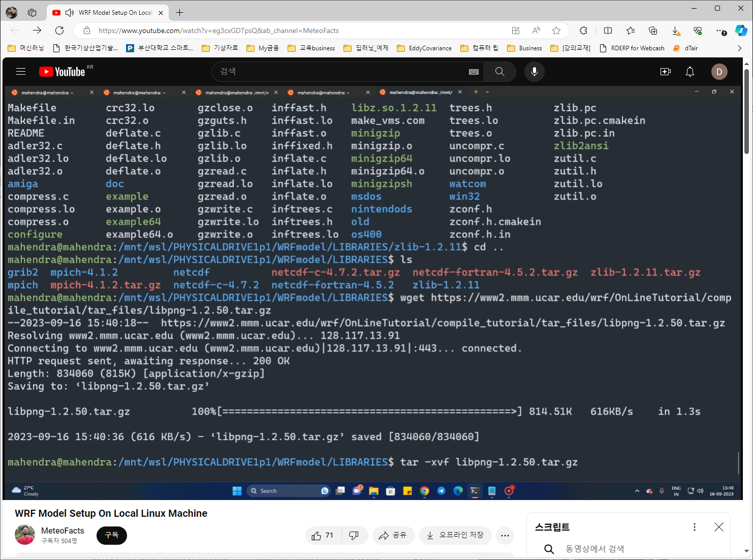Screen dimensions: 753x560
Task: Go back to the previous page
Action: pyautogui.click(x=15, y=30)
